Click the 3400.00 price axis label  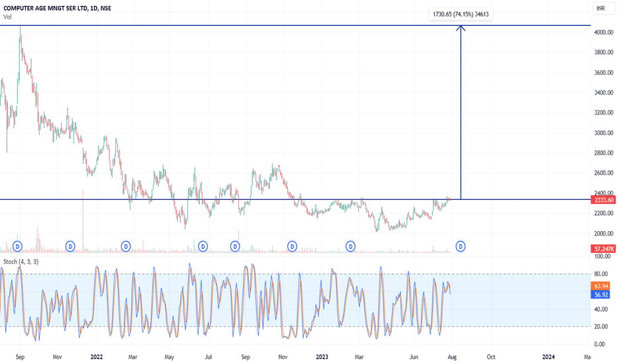pos(604,93)
